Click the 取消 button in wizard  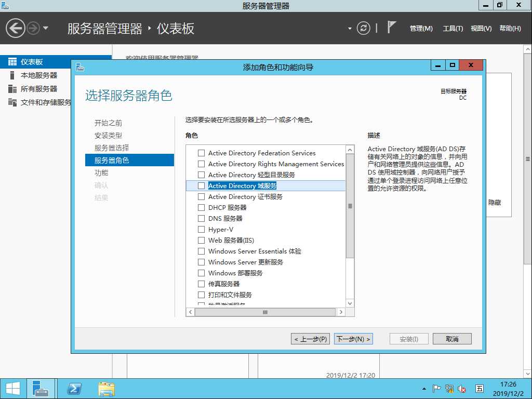click(x=452, y=339)
